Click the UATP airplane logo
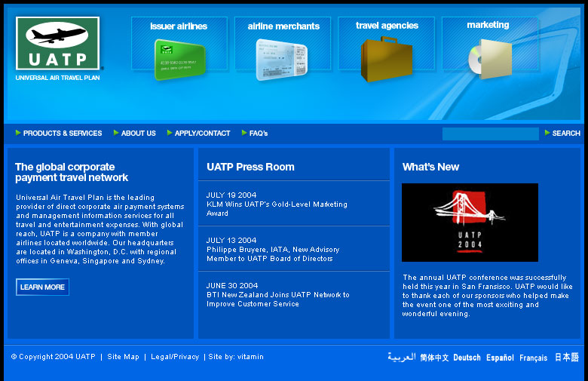Screen dimensions: 588x381 58,43
